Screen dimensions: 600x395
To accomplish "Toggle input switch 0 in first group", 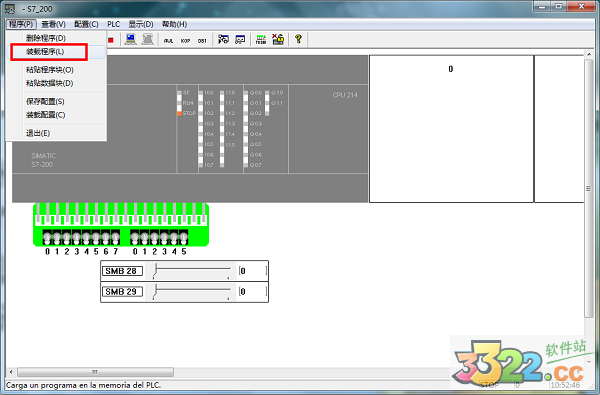I will (x=47, y=238).
